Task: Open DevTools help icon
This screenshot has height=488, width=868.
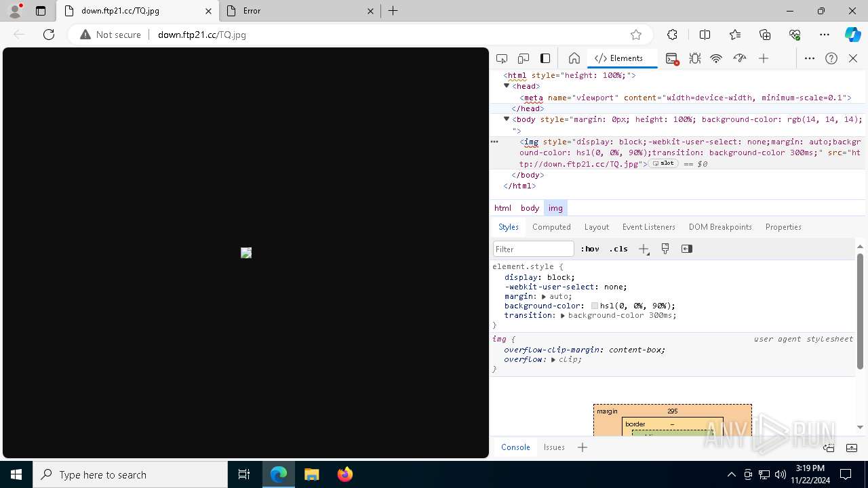Action: [831, 58]
